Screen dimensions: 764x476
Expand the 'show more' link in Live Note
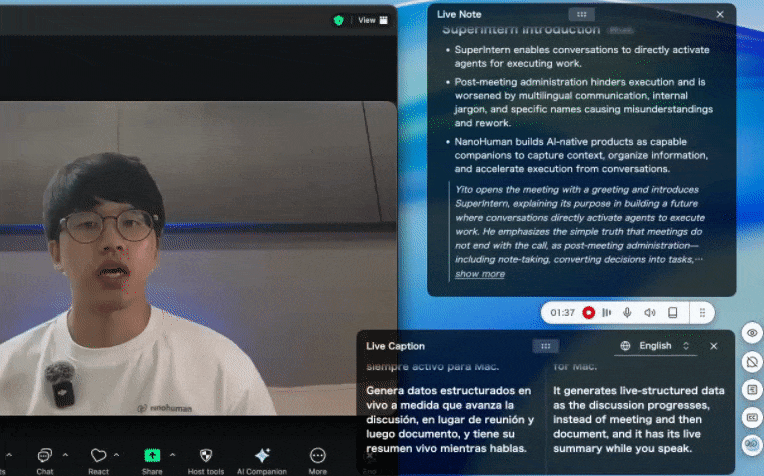(x=479, y=274)
